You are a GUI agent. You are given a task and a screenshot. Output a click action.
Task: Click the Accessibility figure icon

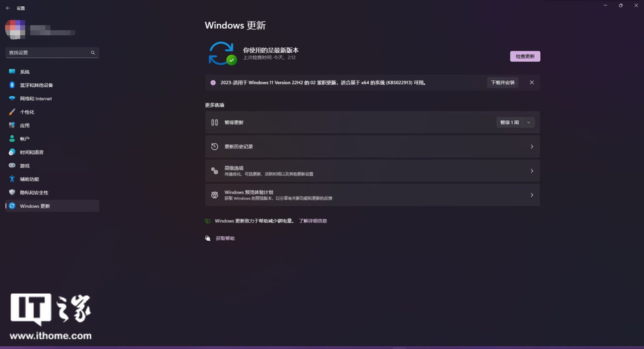click(x=12, y=179)
